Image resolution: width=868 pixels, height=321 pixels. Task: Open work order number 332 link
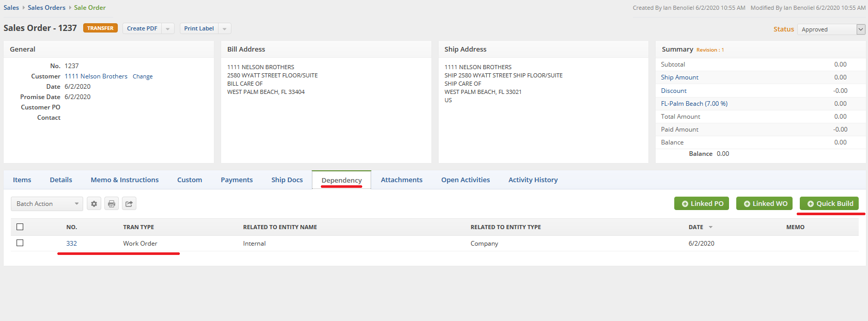coord(71,244)
